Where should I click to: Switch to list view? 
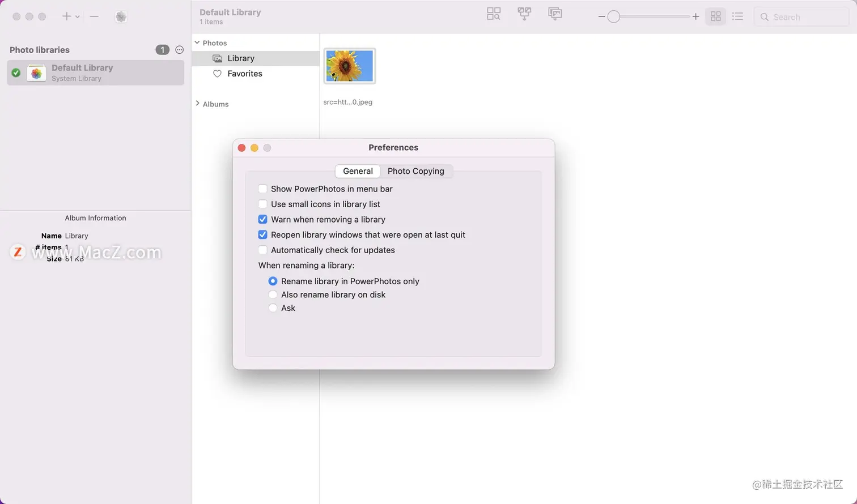737,16
